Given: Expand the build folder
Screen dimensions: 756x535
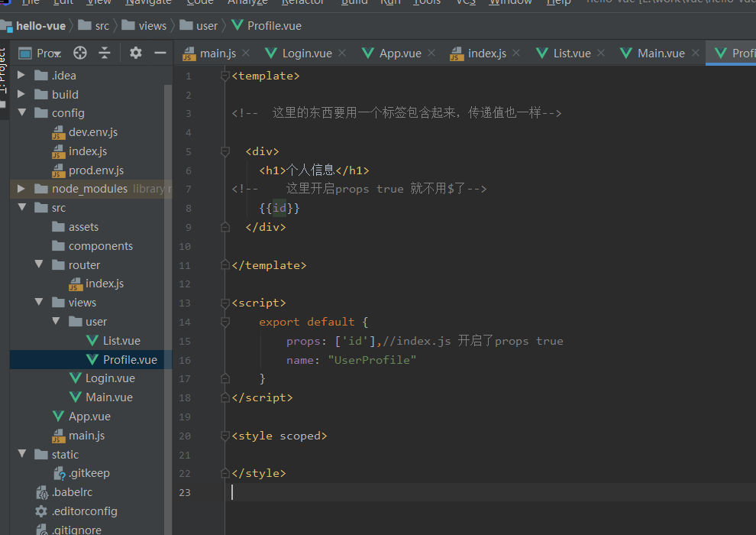Looking at the screenshot, I should click(21, 94).
